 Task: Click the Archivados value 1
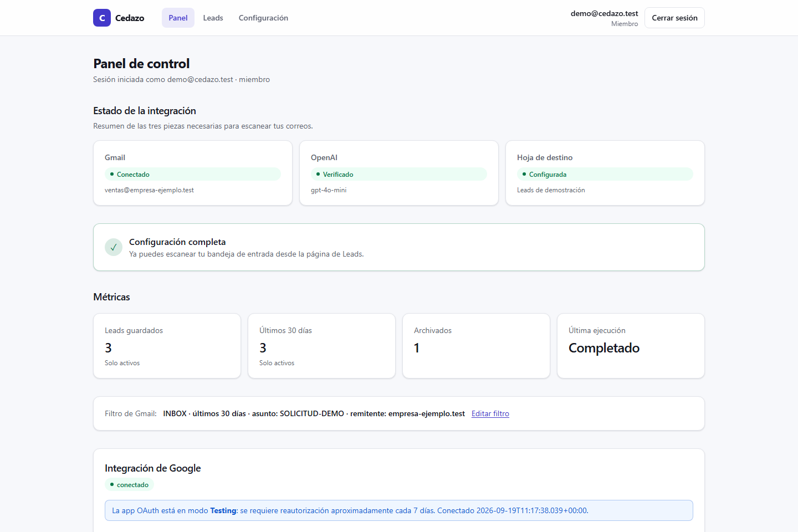pyautogui.click(x=417, y=348)
